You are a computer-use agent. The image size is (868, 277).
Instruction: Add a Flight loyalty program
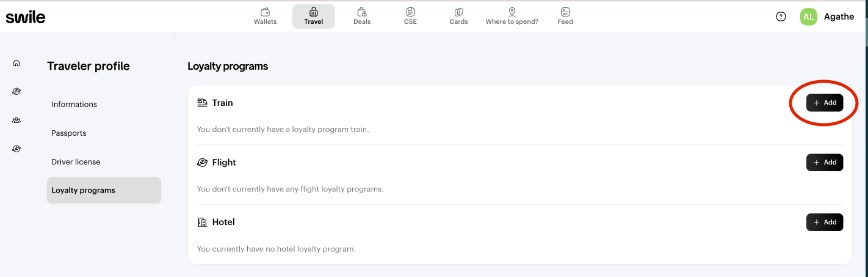tap(825, 162)
